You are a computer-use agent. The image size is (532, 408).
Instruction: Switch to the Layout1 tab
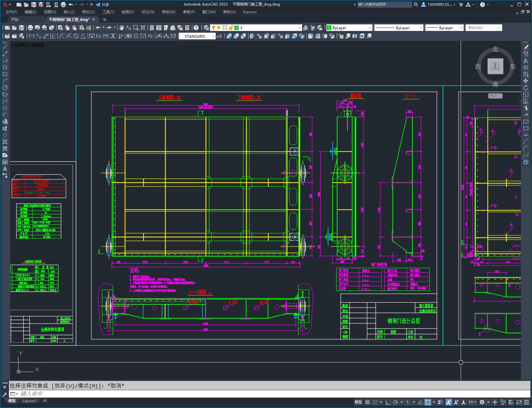(30, 401)
